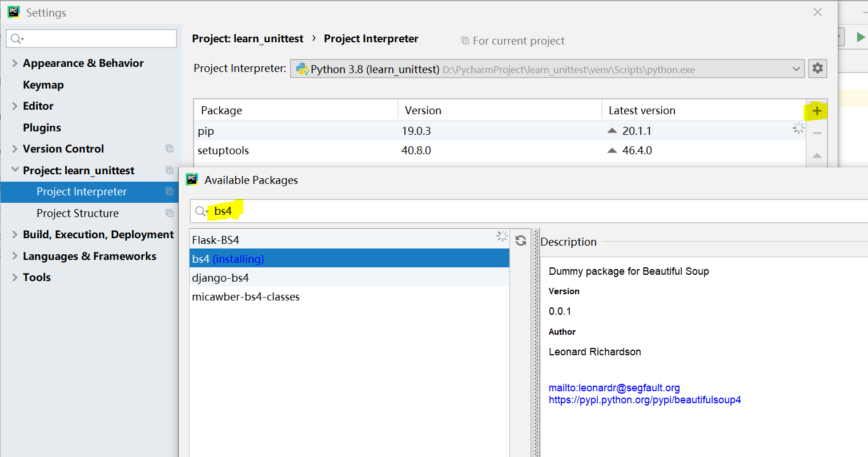Select the bs4 (installing) package row

pos(349,259)
